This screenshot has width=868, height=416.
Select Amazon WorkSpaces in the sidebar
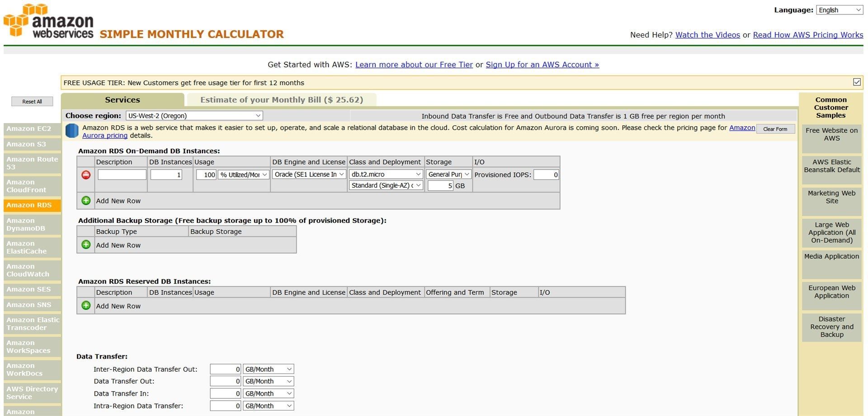pos(32,347)
